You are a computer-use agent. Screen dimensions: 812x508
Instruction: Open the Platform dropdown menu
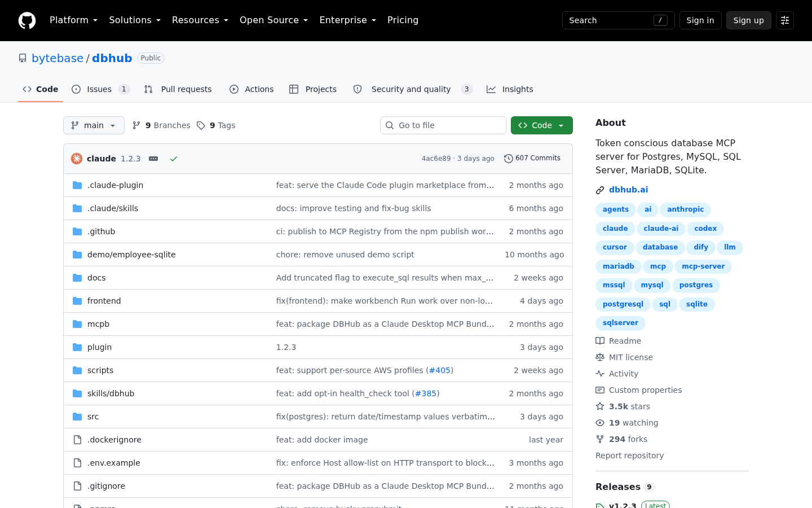(x=74, y=20)
